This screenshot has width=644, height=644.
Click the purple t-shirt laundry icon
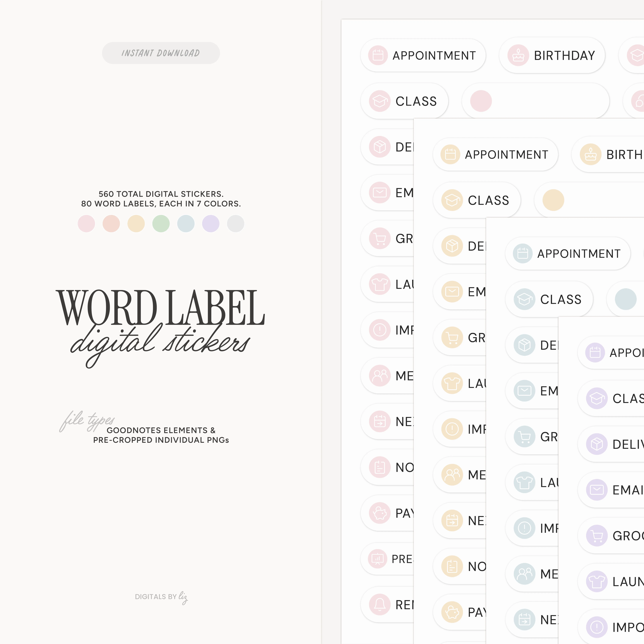tap(597, 581)
